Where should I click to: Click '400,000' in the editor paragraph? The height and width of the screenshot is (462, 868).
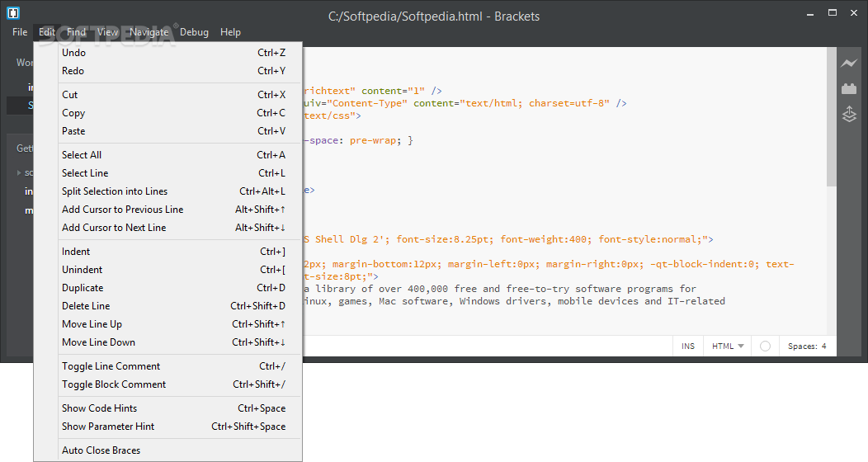427,289
